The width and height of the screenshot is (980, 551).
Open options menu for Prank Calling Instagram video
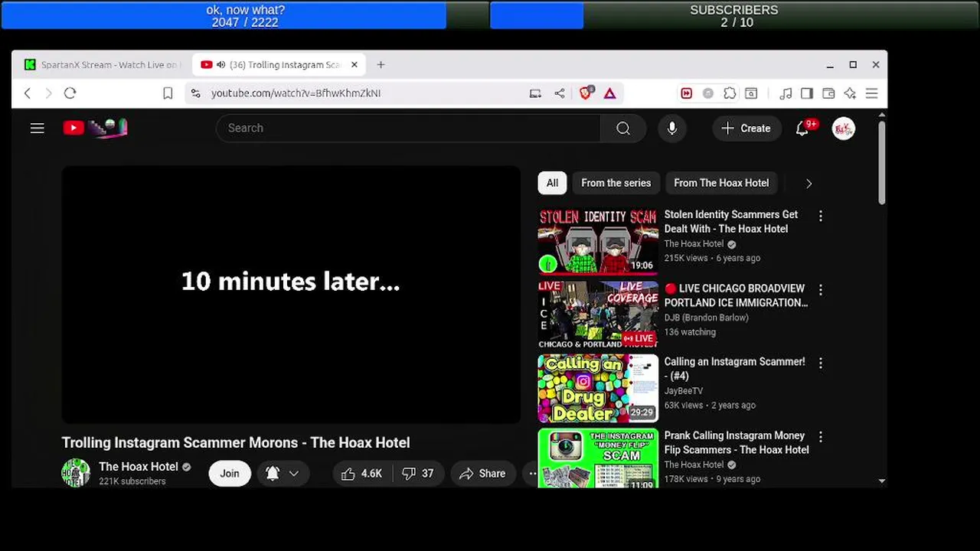pos(821,437)
